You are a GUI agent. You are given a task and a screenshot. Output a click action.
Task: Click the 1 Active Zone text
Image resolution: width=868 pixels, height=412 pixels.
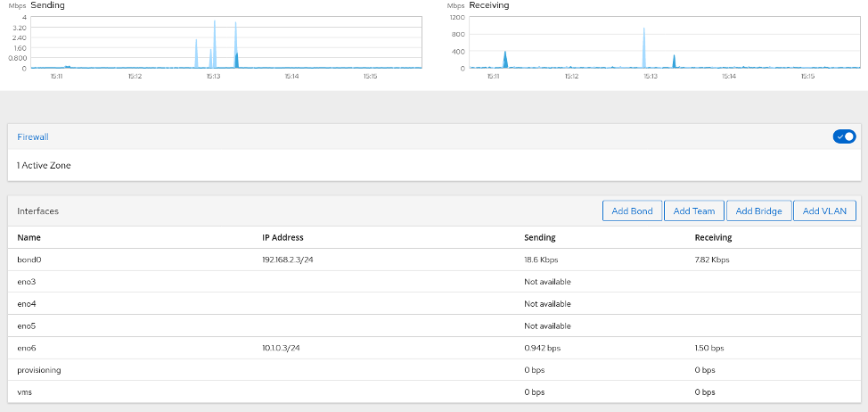[44, 165]
